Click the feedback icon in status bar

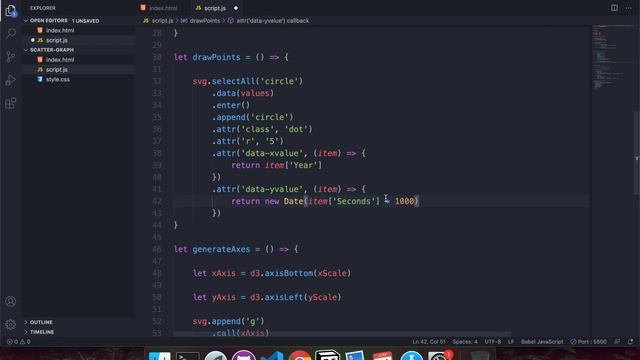[x=617, y=342]
